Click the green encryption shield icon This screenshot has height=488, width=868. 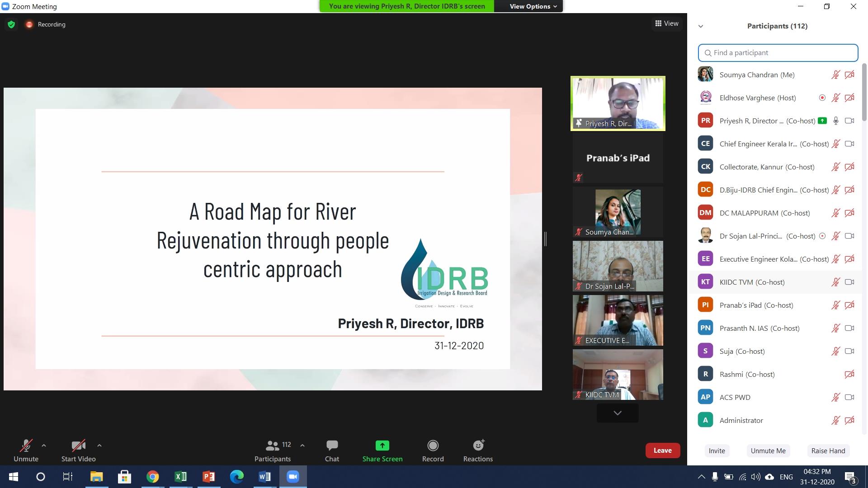[x=11, y=24]
